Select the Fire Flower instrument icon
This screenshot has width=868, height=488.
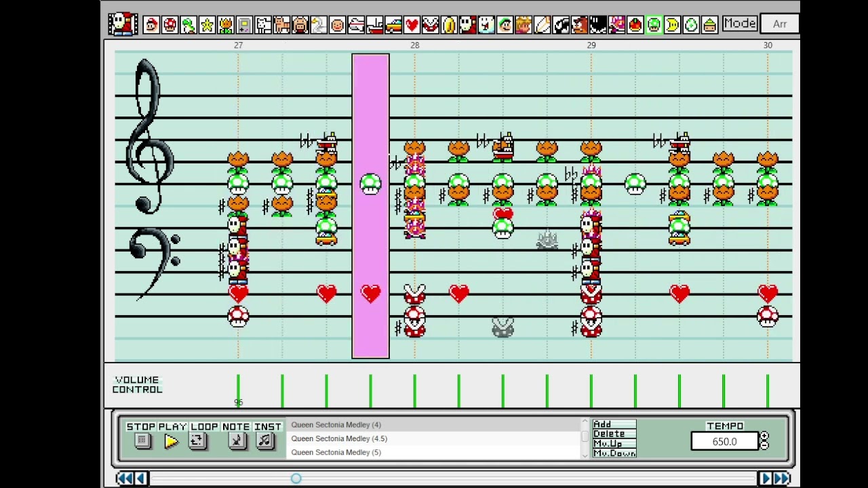pyautogui.click(x=226, y=24)
